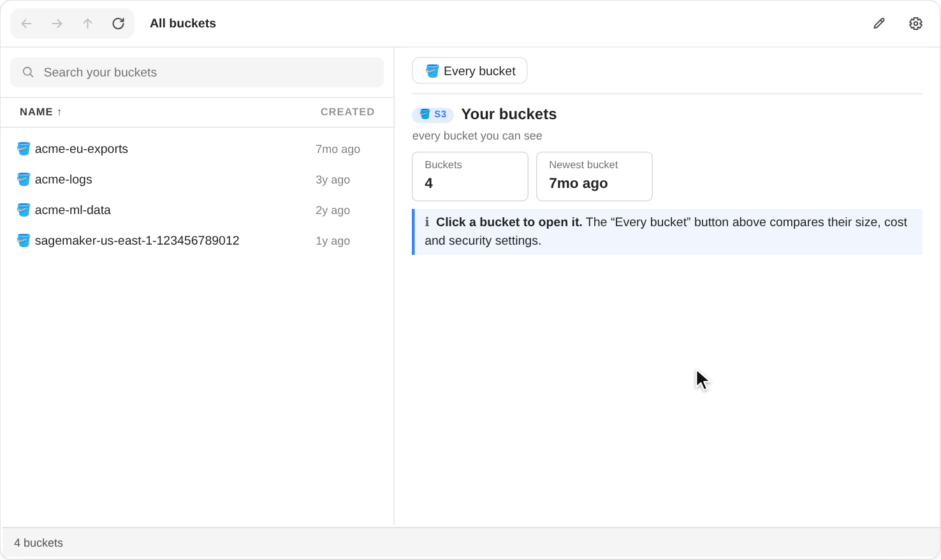941x560 pixels.
Task: Click the Newest bucket card
Action: point(594,176)
